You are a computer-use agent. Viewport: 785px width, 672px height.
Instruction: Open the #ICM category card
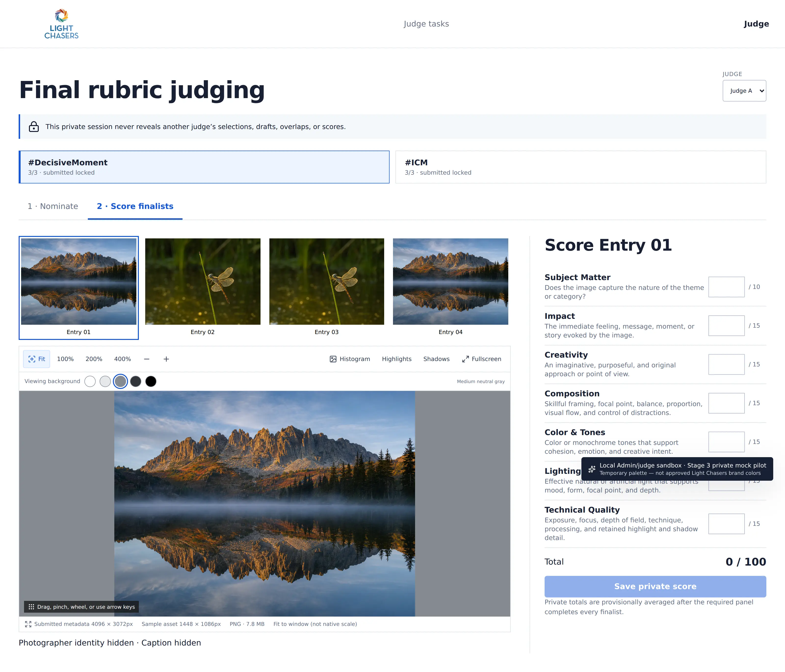point(580,167)
